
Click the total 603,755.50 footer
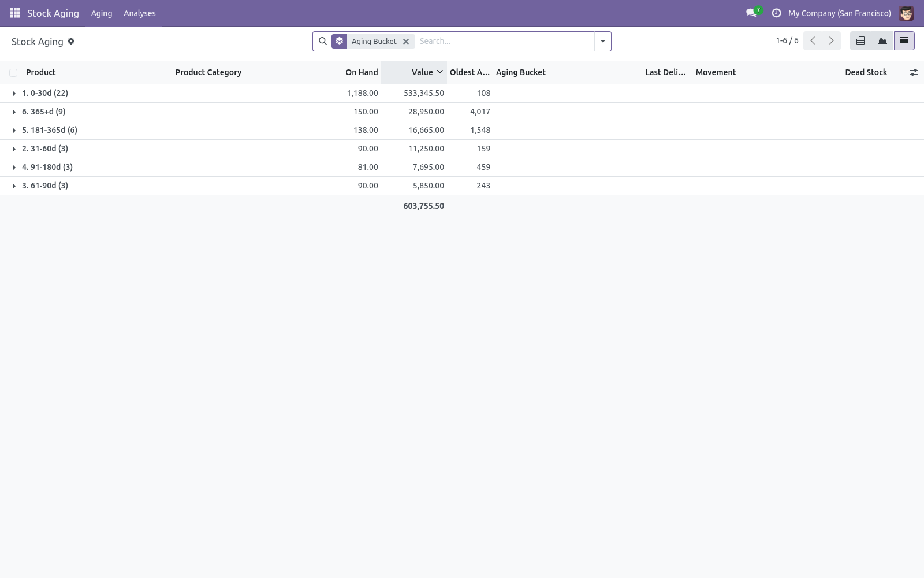coord(424,206)
